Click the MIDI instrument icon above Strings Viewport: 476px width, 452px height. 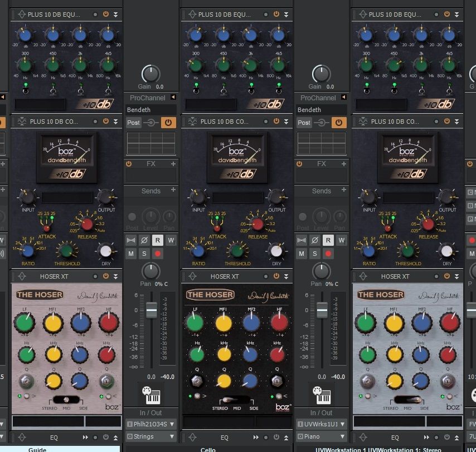click(x=151, y=396)
